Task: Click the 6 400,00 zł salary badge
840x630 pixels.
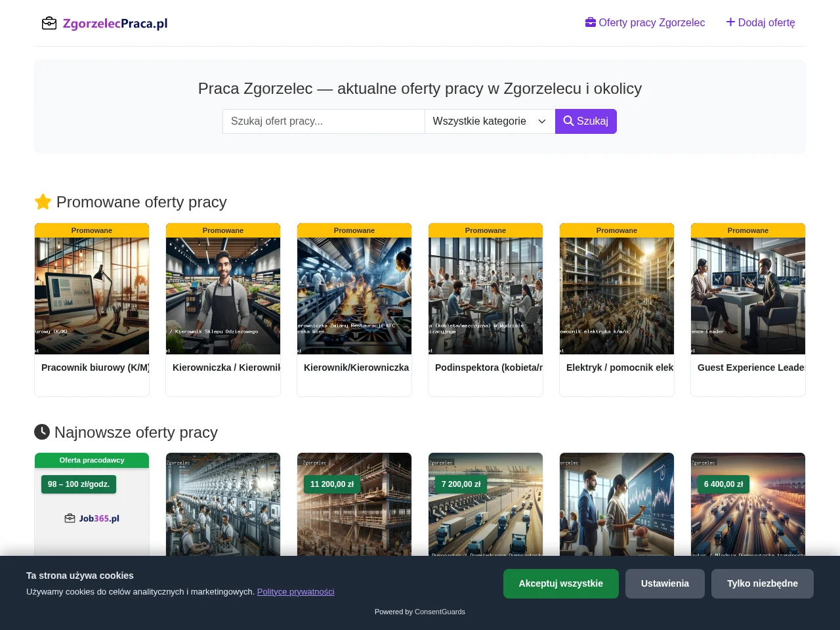Action: [724, 484]
